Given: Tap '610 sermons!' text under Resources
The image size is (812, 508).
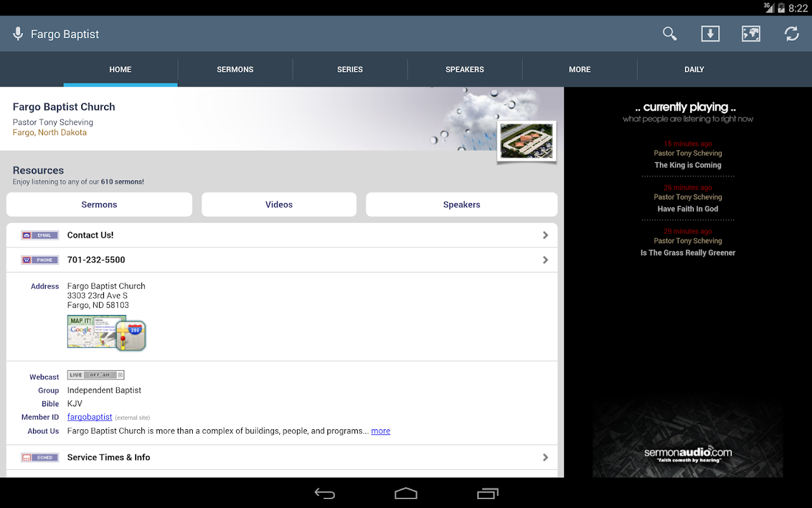Looking at the screenshot, I should 122,182.
